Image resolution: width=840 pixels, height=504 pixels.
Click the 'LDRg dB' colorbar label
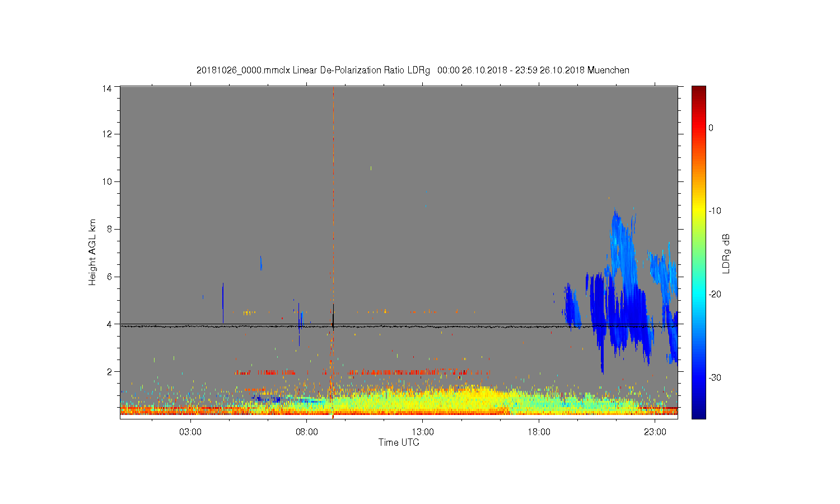click(726, 253)
